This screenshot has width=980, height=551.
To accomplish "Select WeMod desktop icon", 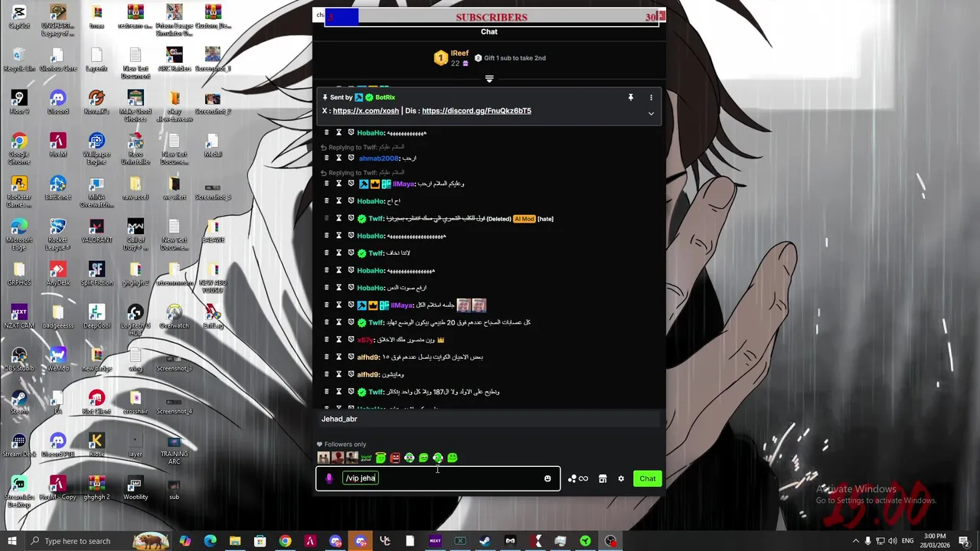I will (x=57, y=360).
